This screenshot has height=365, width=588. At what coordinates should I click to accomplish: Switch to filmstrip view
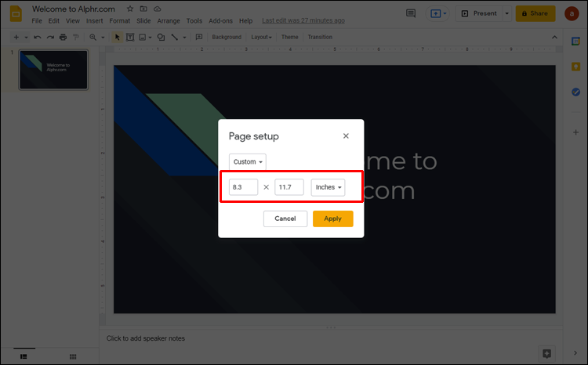(x=24, y=356)
